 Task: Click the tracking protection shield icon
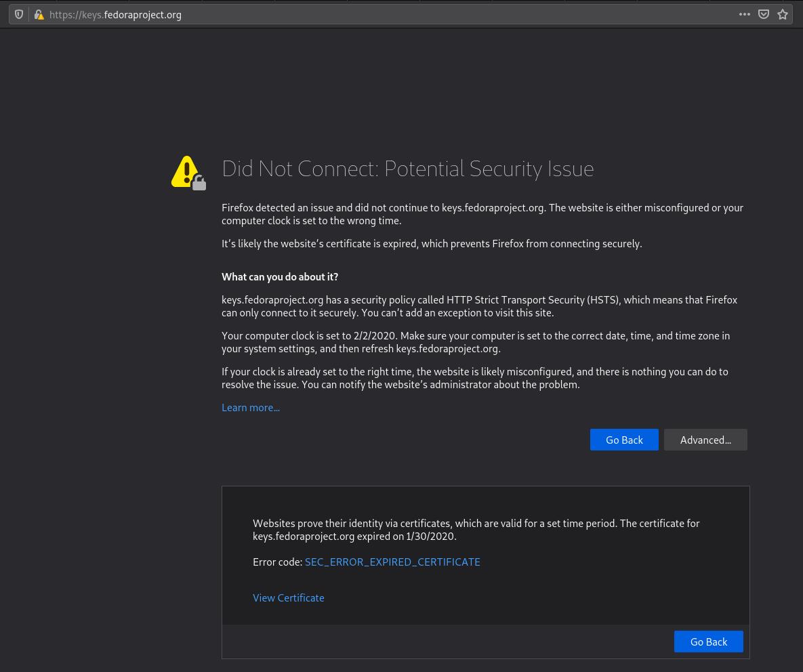pos(19,14)
